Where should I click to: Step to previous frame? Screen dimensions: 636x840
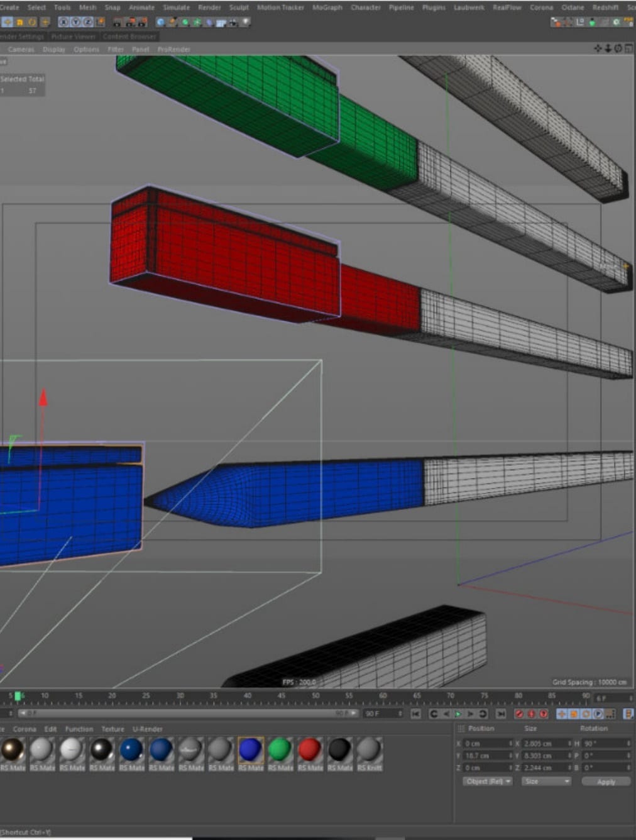[446, 714]
